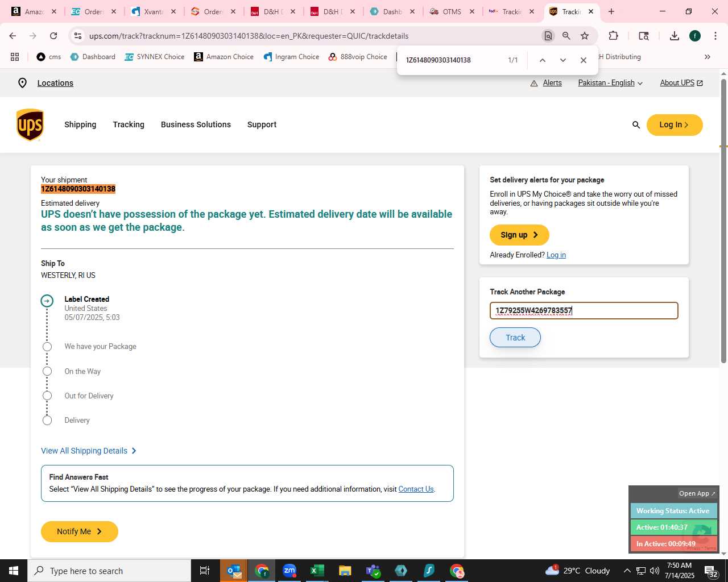Click the zoom magnifier icon in address bar

pyautogui.click(x=566, y=36)
